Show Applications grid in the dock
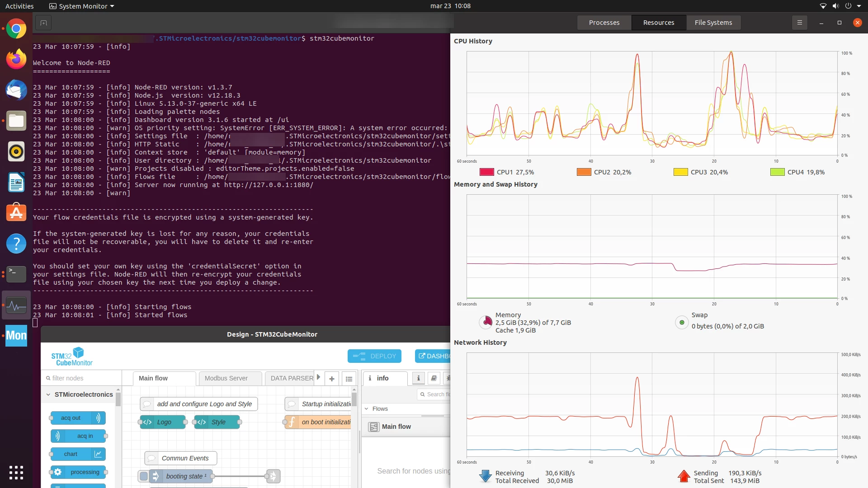The height and width of the screenshot is (488, 868). coord(16,473)
